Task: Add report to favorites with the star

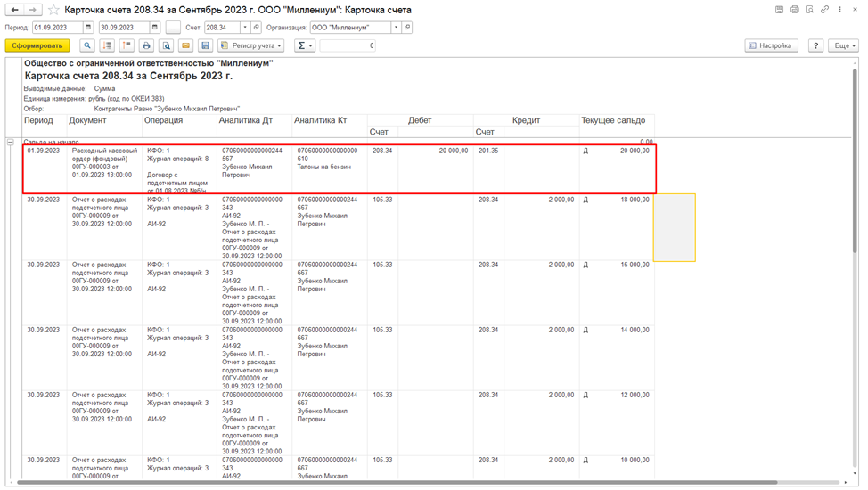Action: pyautogui.click(x=53, y=10)
